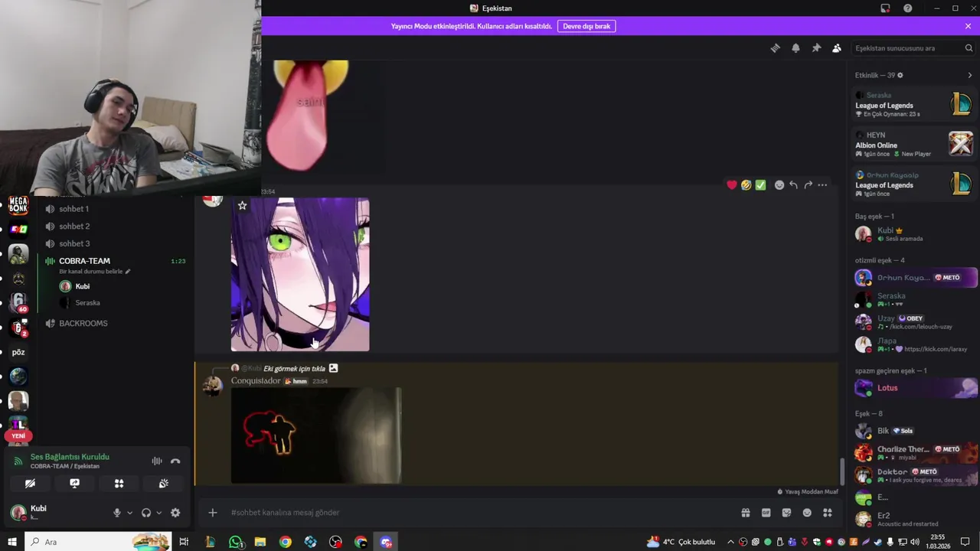The height and width of the screenshot is (551, 980).
Task: Open the purple-haired anime image
Action: [300, 275]
